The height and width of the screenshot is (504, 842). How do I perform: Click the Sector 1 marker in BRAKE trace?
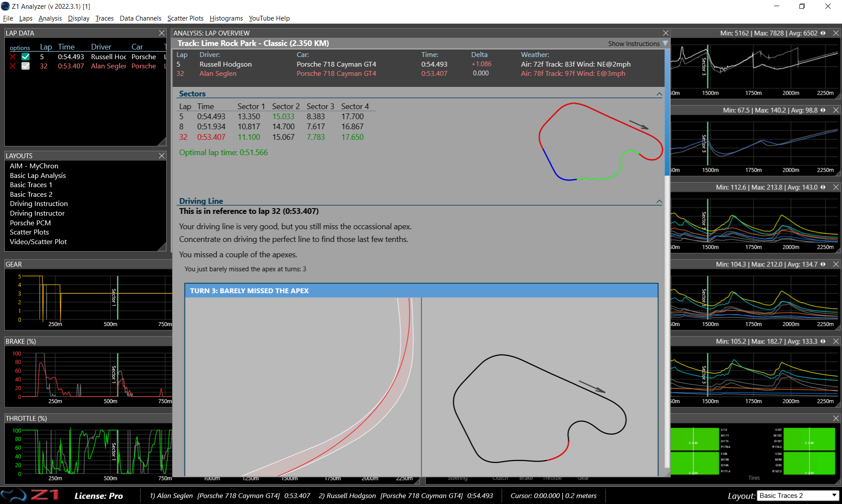click(x=114, y=375)
